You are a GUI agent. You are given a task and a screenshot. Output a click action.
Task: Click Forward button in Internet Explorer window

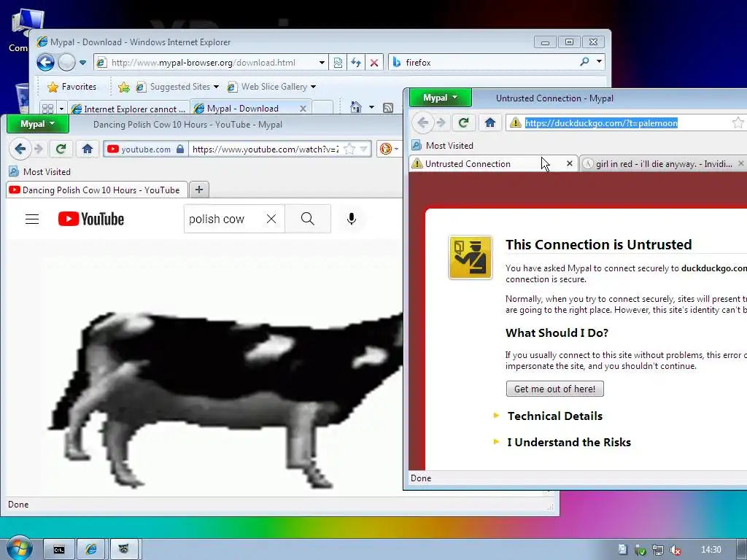coord(66,63)
